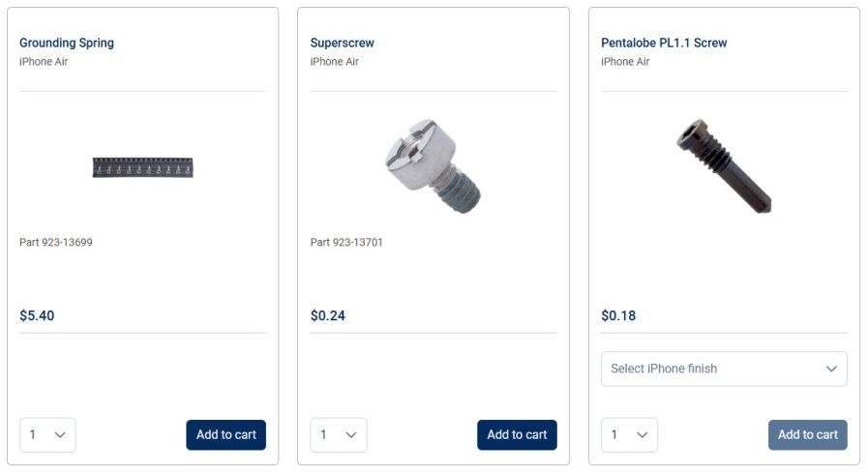Click the $0.18 Pentalobe price
Image resolution: width=868 pixels, height=473 pixels.
(618, 315)
